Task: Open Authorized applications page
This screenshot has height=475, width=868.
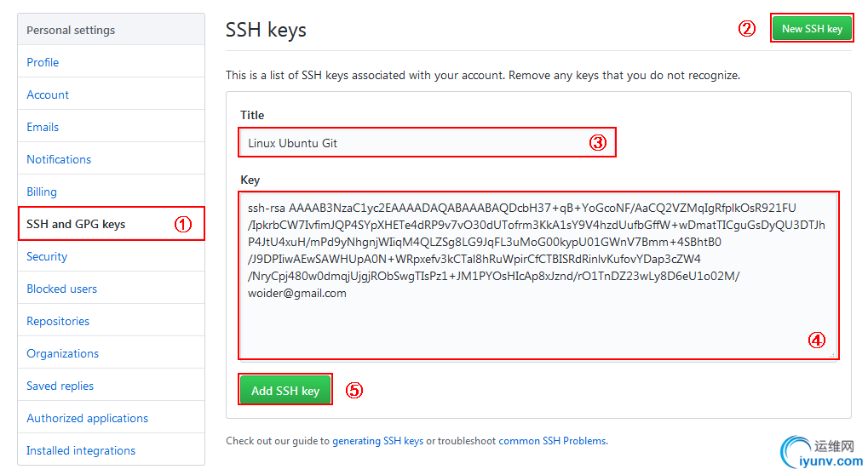Action: (87, 418)
